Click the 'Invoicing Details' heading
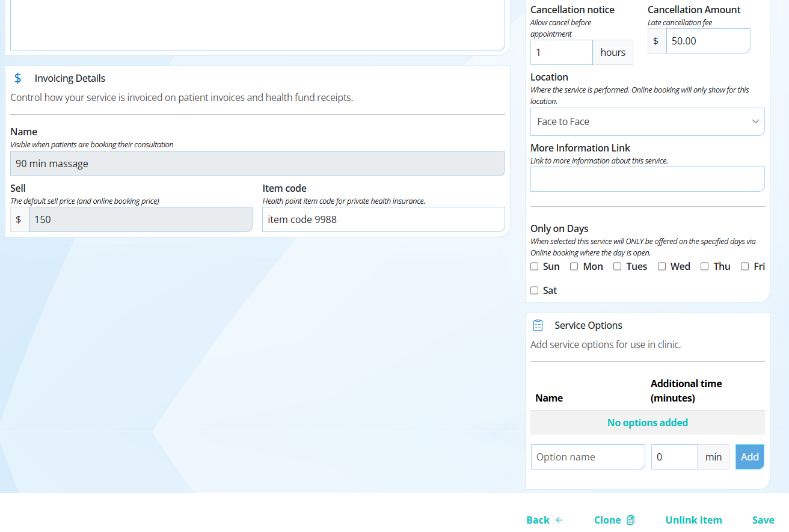 [x=70, y=78]
